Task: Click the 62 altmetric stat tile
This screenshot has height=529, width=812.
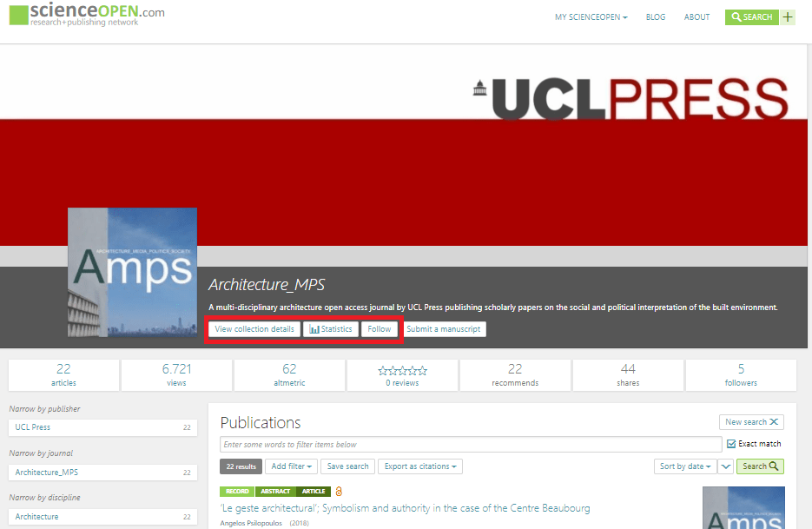Action: 289,375
